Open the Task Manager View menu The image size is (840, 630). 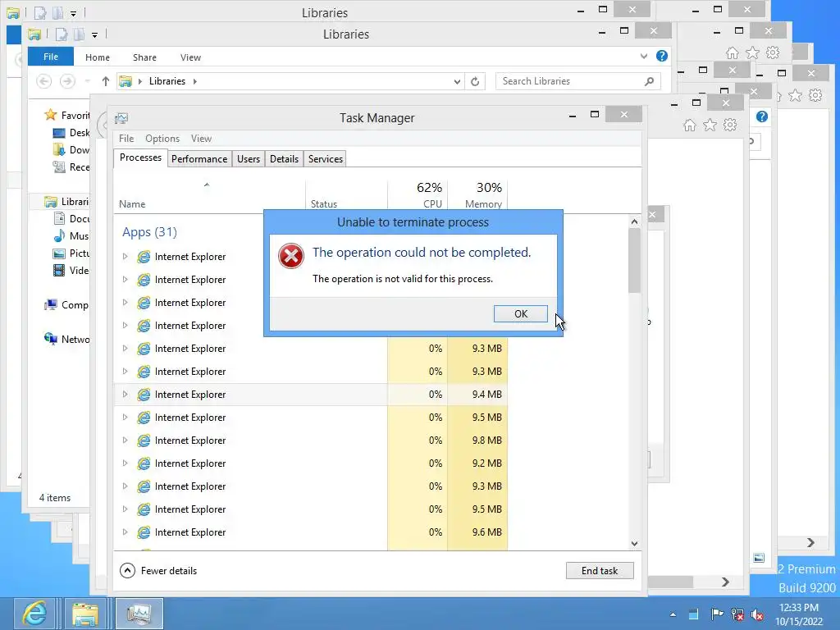202,139
